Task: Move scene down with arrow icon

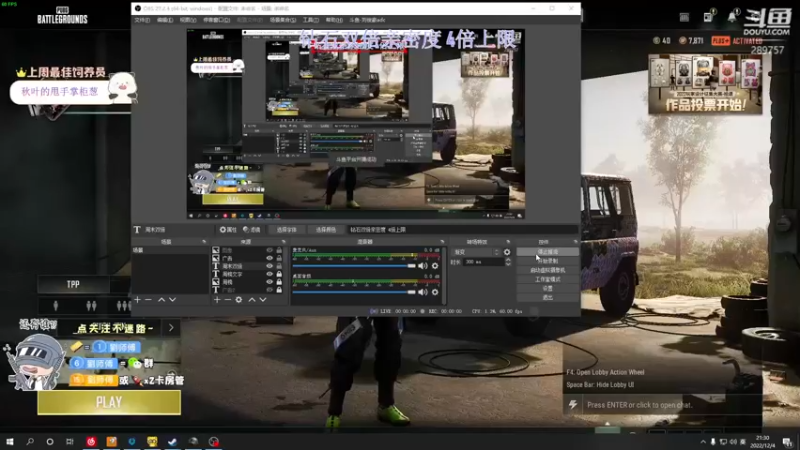Action: click(x=172, y=299)
